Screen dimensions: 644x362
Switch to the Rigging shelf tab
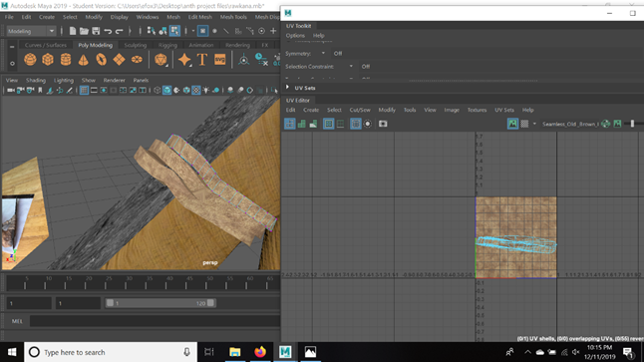[167, 45]
